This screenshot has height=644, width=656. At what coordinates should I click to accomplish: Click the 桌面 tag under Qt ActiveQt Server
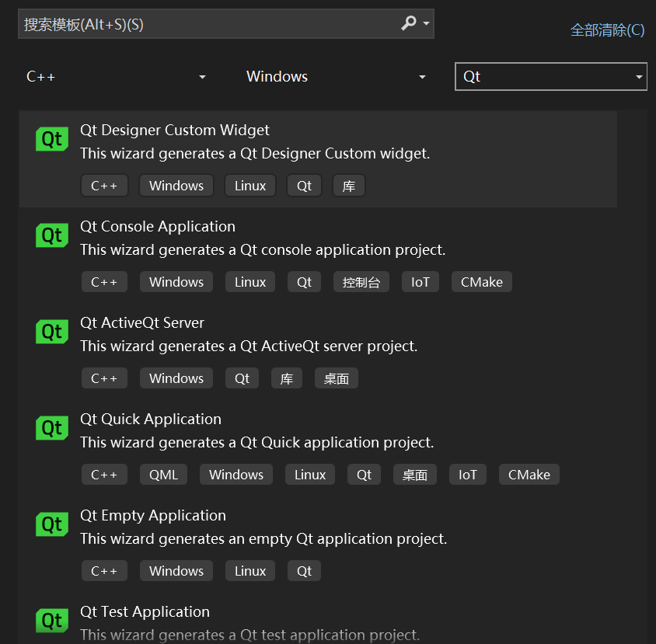coord(336,378)
